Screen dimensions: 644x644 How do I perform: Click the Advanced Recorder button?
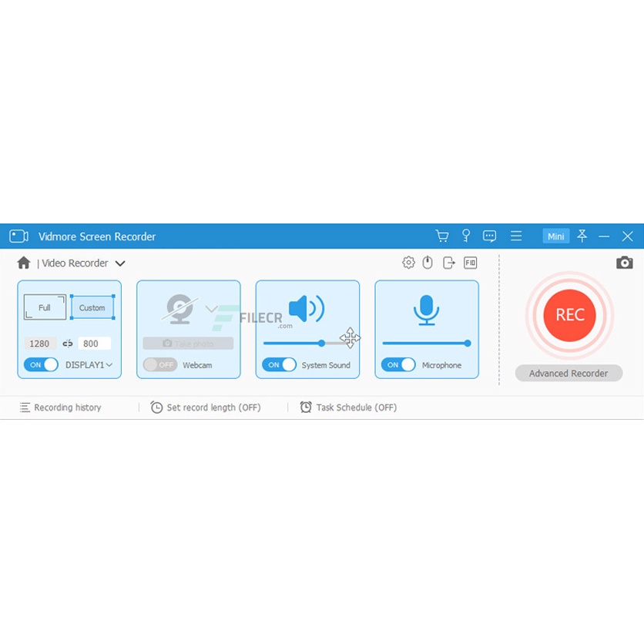click(x=569, y=374)
